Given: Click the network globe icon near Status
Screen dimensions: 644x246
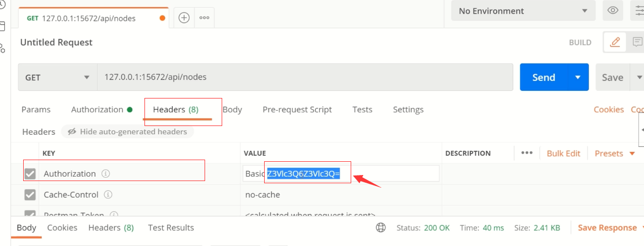Looking at the screenshot, I should (381, 227).
